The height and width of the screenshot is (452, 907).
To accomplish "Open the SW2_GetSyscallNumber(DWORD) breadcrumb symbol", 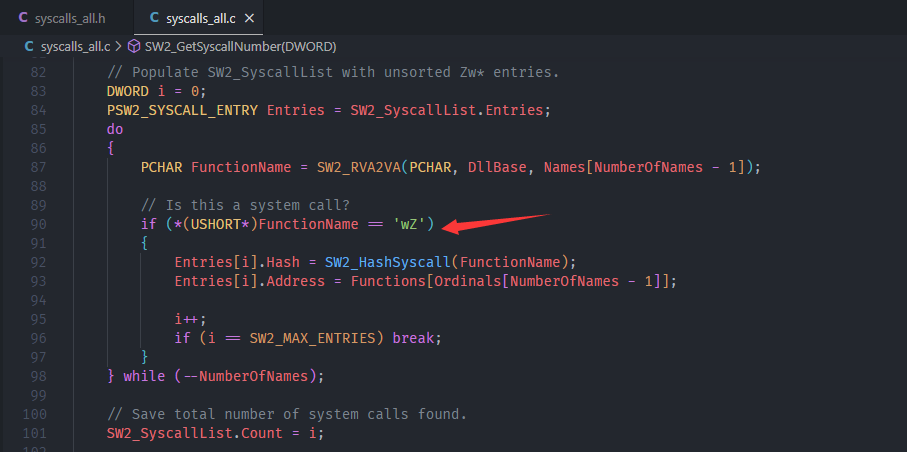I will tap(241, 46).
